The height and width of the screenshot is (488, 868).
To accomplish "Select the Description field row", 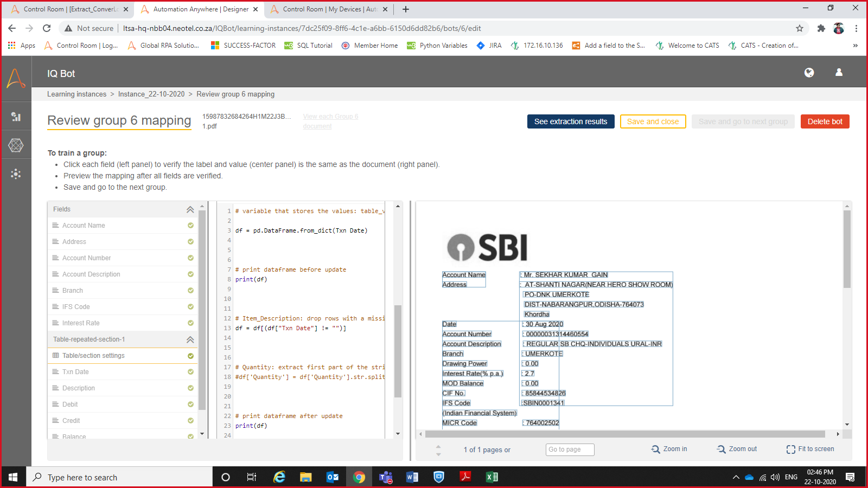I will (123, 388).
